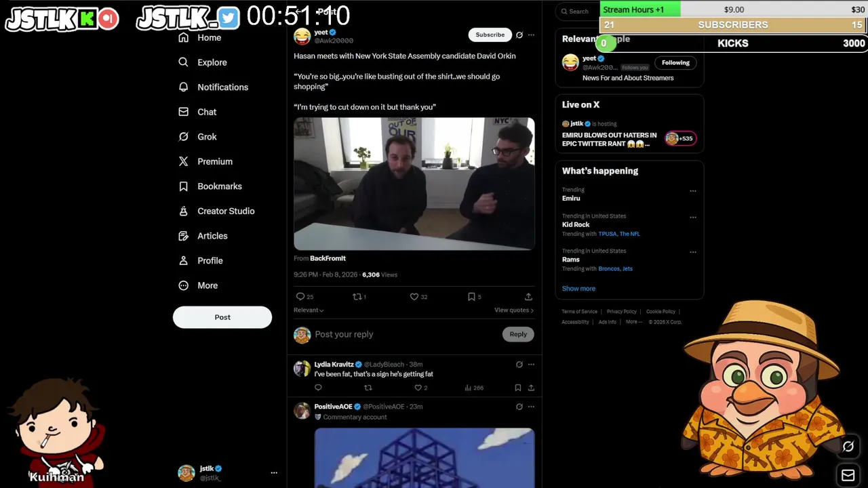Open more options on PositiveAOE's reply

[531, 407]
